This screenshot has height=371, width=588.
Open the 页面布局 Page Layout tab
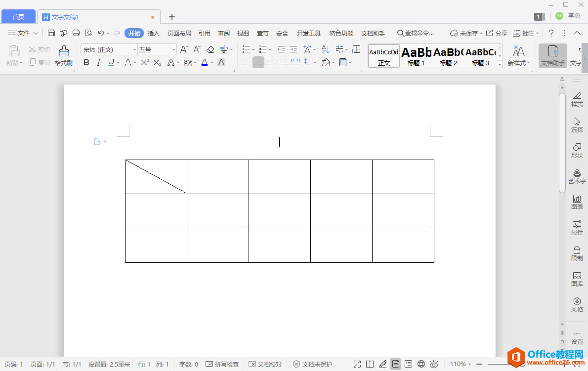179,34
